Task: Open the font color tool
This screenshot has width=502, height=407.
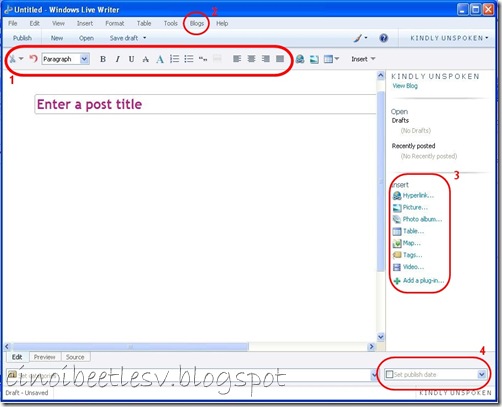Action: [160, 59]
